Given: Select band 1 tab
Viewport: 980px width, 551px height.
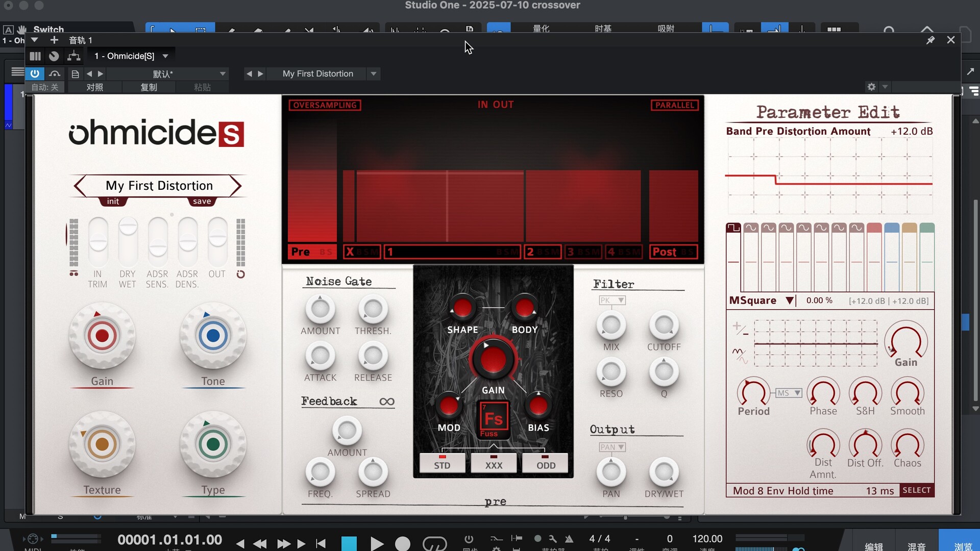Looking at the screenshot, I should (452, 252).
